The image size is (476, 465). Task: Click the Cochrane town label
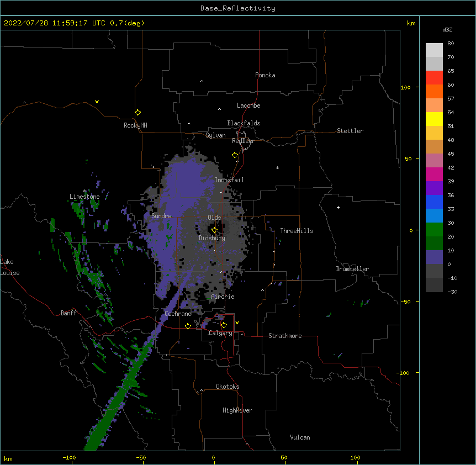click(178, 314)
